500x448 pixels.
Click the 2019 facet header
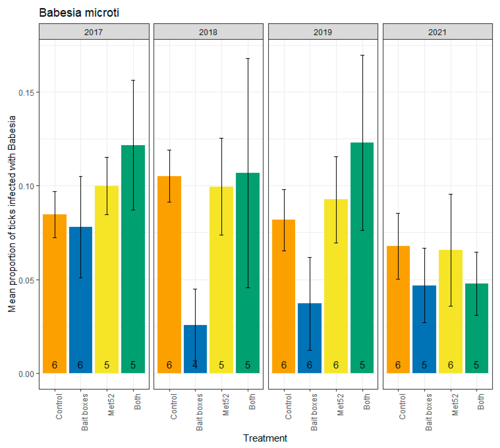coord(323,32)
